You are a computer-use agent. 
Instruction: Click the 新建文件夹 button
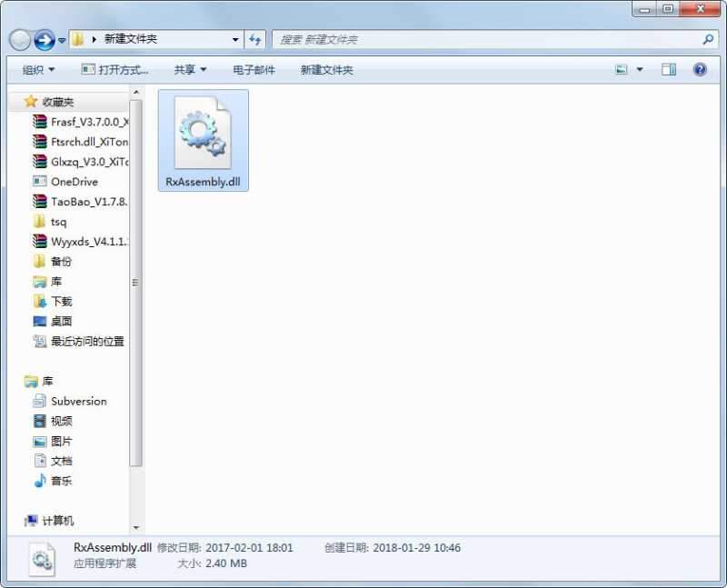point(327,69)
